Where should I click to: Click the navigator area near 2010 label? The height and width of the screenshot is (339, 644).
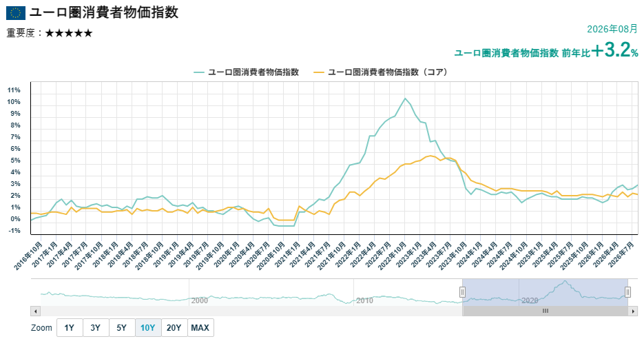pyautogui.click(x=364, y=300)
